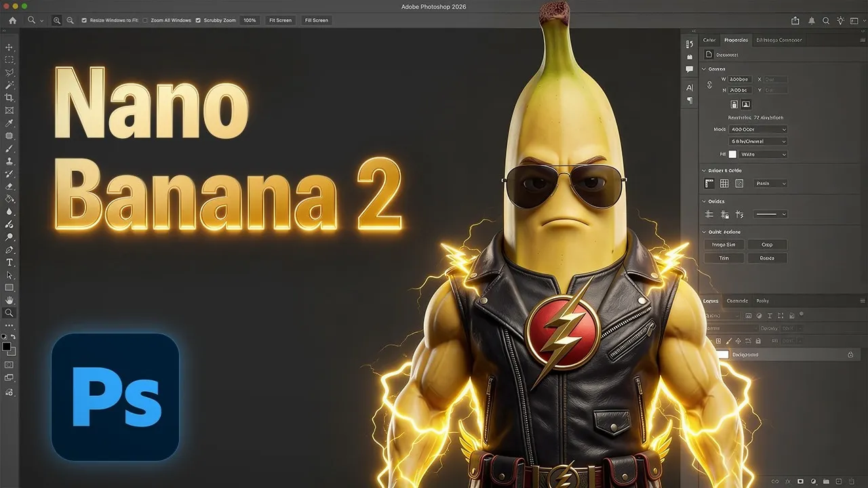Image resolution: width=868 pixels, height=488 pixels.
Task: Collapse the Canvas section
Action: [704, 69]
